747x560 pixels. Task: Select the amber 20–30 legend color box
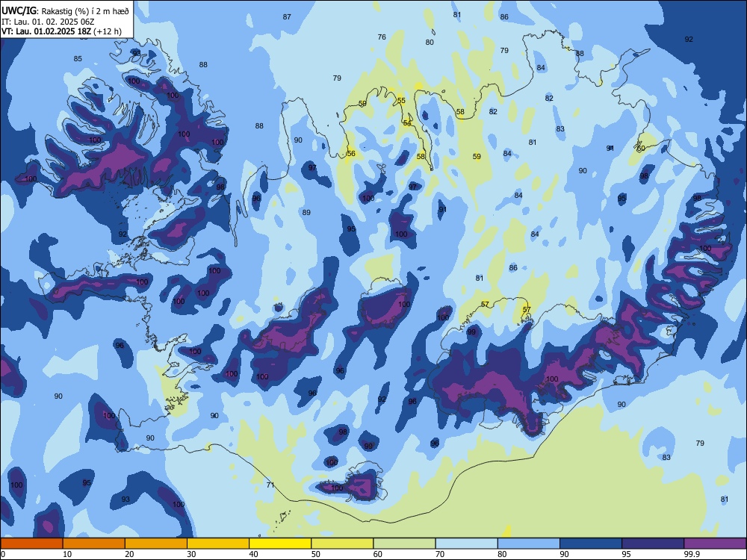tap(156, 544)
